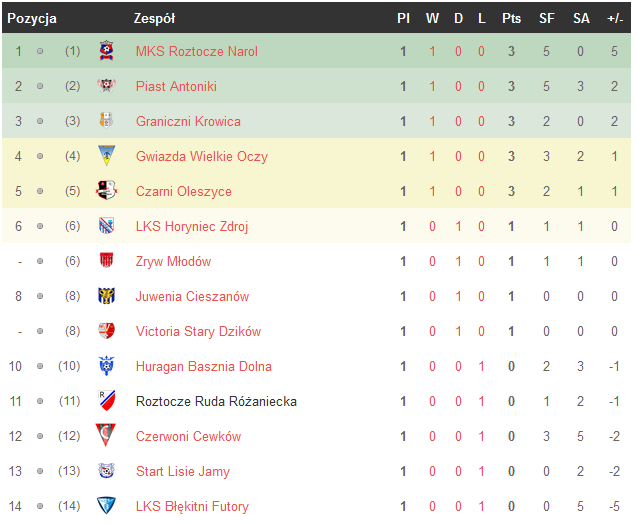Open the MKS Roztocze Narol team link
This screenshot has width=636, height=525.
(196, 52)
